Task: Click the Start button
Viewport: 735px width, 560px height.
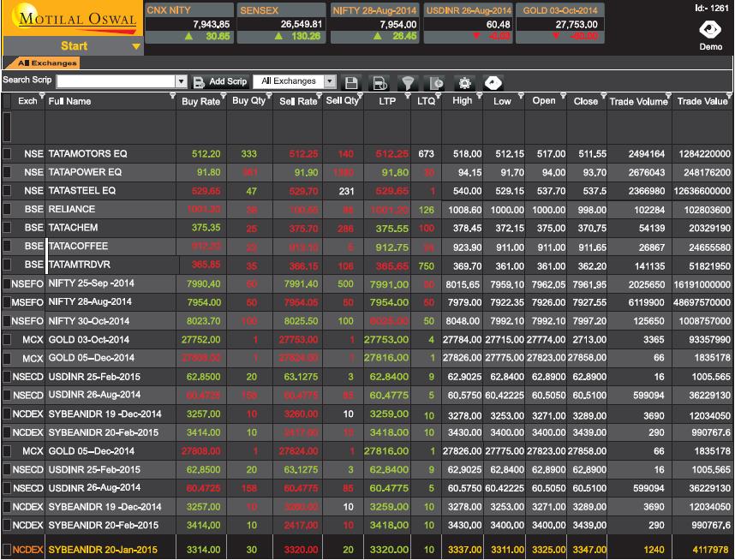Action: (x=74, y=46)
